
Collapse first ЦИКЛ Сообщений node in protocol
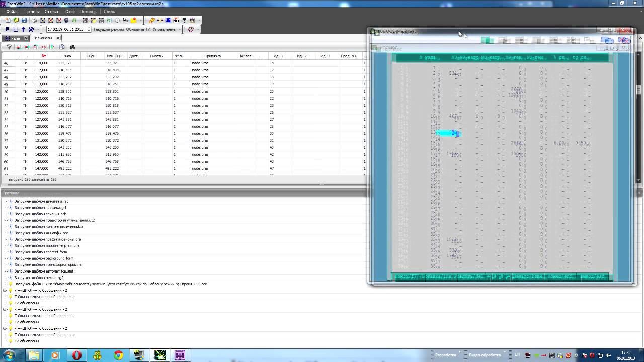tap(5, 290)
